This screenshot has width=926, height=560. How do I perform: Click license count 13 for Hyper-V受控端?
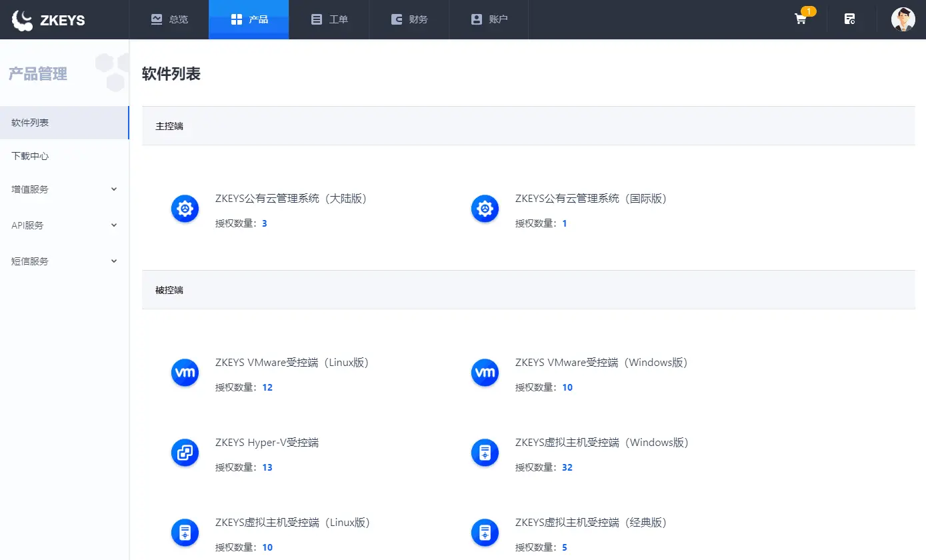point(267,467)
